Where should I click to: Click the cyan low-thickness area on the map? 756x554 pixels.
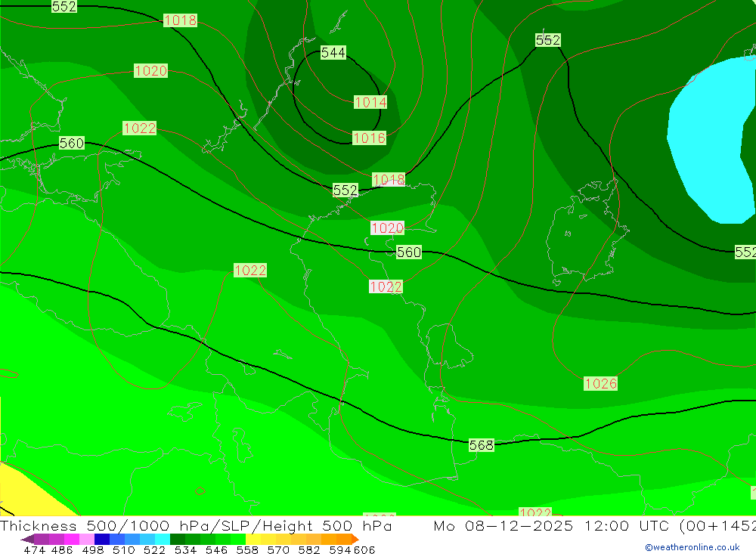point(706,140)
